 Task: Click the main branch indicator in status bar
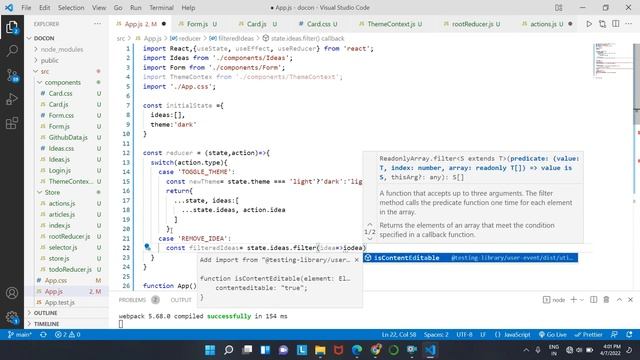click(20, 334)
